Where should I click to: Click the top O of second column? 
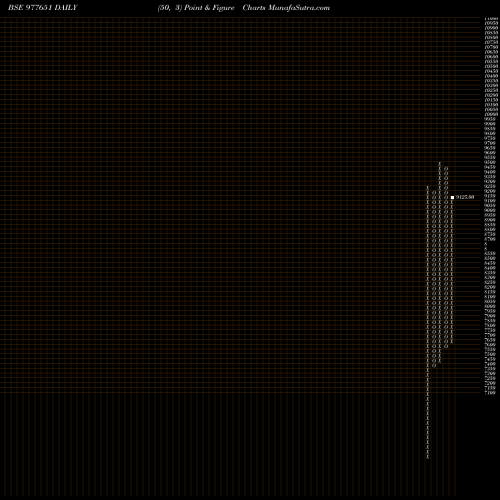(434, 192)
